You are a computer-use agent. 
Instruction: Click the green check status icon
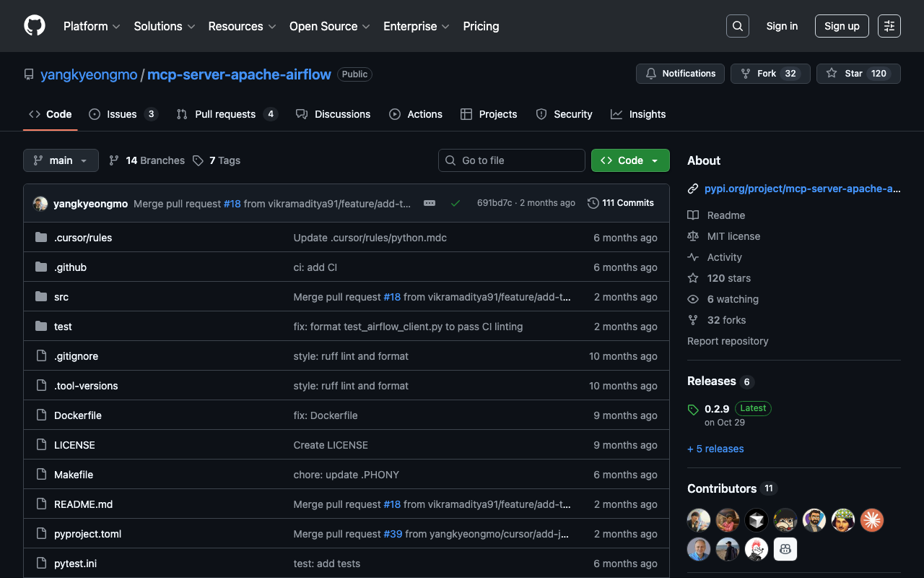[x=456, y=203]
